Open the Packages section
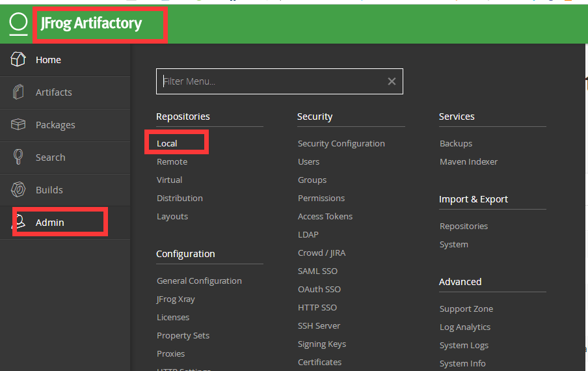 pyautogui.click(x=65, y=125)
